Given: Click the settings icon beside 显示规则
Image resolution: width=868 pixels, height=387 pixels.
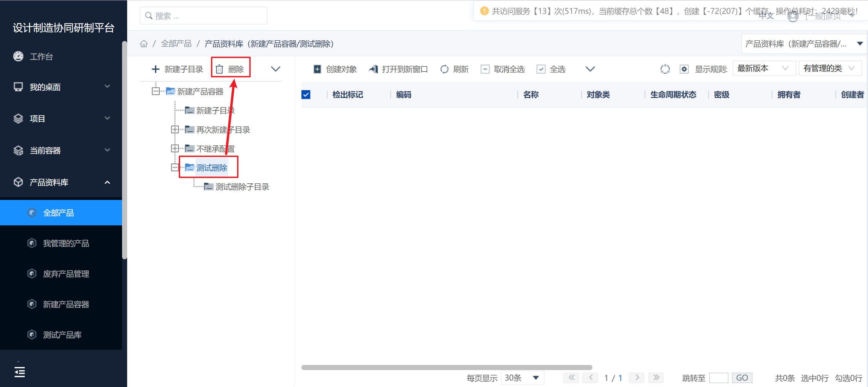Looking at the screenshot, I should [x=684, y=69].
